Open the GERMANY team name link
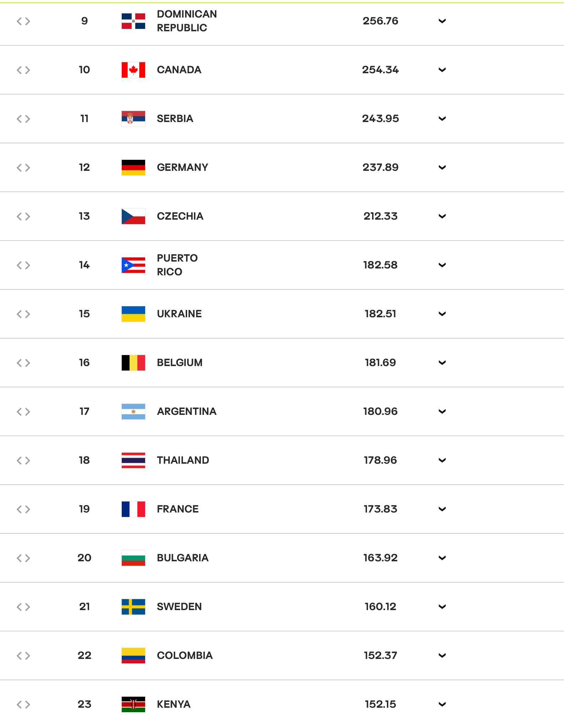564x728 pixels. click(183, 167)
